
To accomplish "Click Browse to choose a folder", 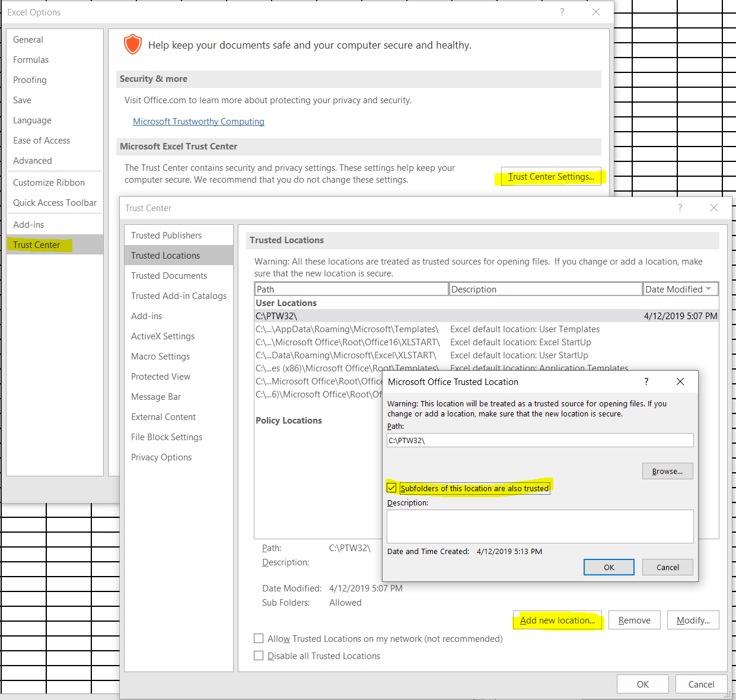I will click(667, 471).
